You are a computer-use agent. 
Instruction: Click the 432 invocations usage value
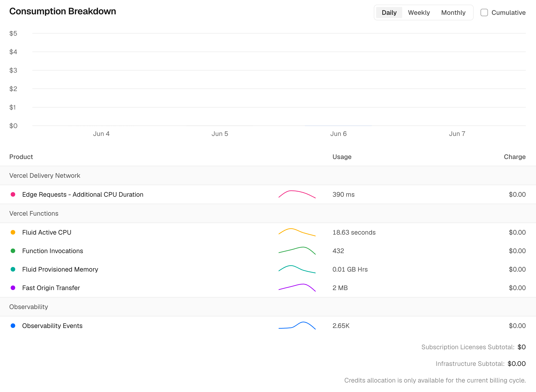pyautogui.click(x=338, y=251)
